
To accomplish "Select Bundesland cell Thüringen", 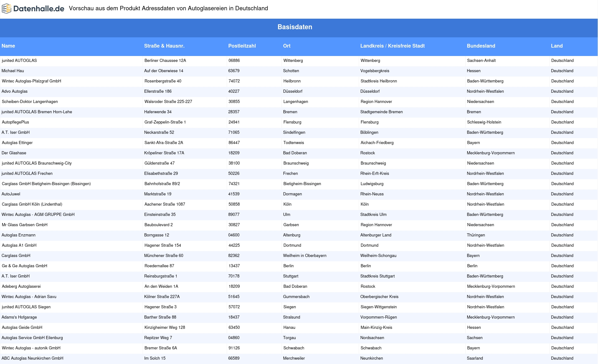I will coord(476,235).
